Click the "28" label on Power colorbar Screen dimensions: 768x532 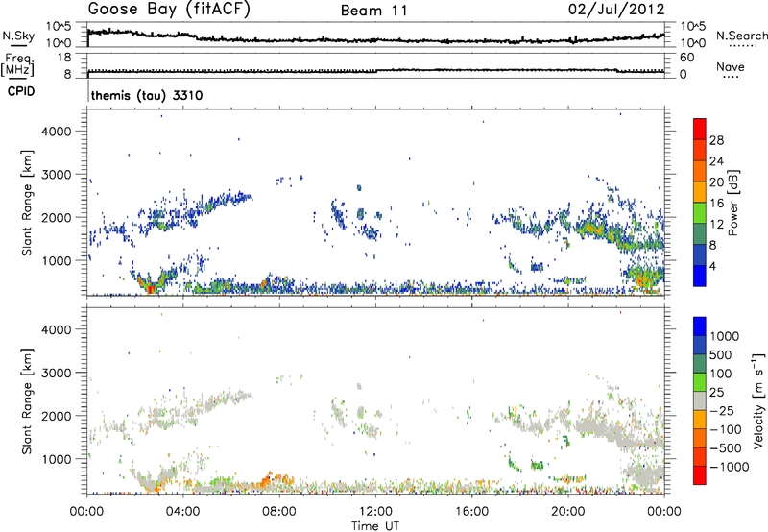716,140
